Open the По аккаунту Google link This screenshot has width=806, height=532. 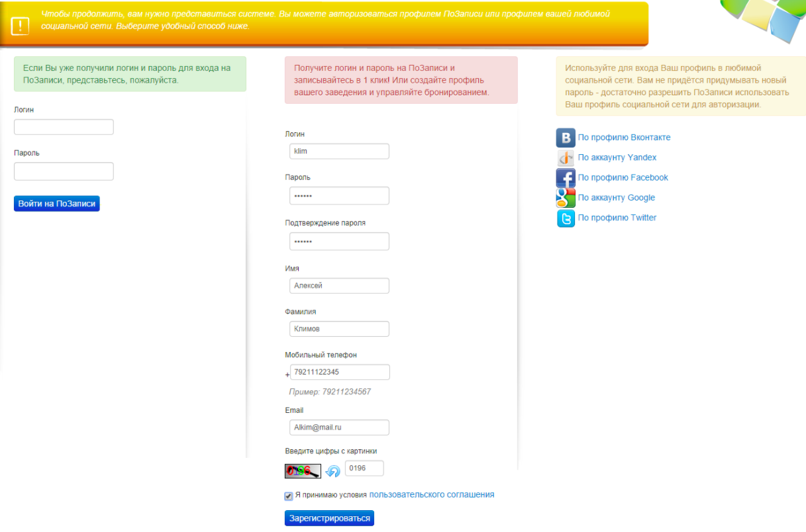tap(616, 197)
